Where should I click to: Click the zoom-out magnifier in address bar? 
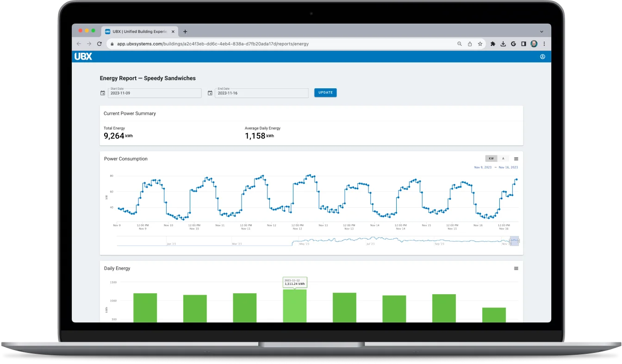tap(460, 44)
